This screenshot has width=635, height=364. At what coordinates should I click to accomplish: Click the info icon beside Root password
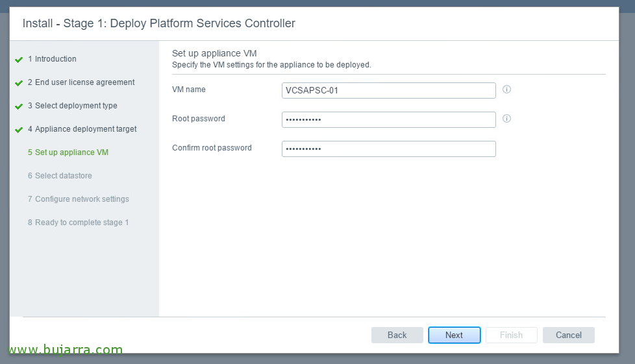pos(506,119)
